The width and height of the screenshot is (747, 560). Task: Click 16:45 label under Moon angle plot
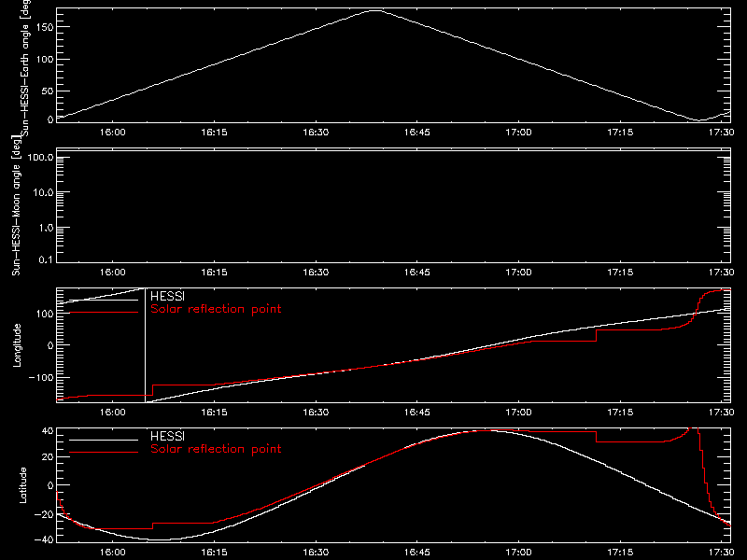(x=417, y=273)
